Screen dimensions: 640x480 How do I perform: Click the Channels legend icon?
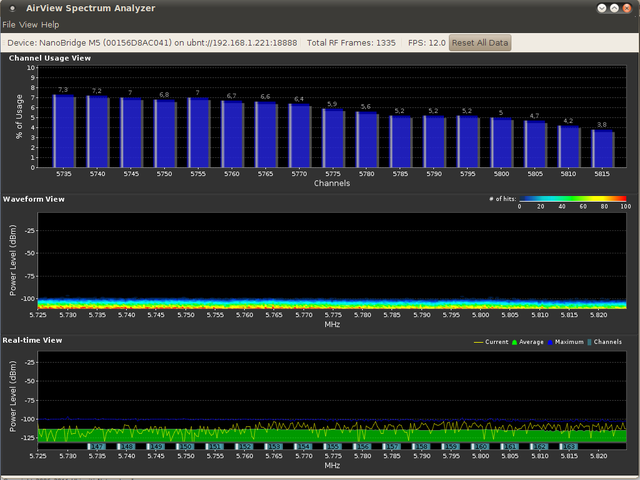(589, 342)
